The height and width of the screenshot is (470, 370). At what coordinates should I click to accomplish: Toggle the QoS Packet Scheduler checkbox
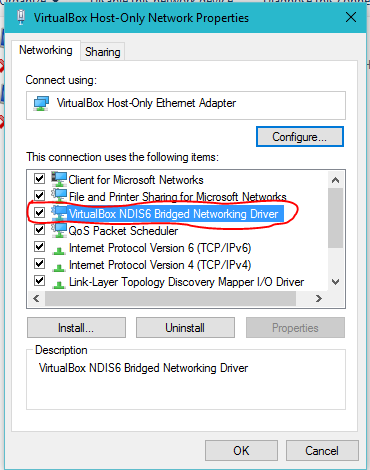coord(39,230)
